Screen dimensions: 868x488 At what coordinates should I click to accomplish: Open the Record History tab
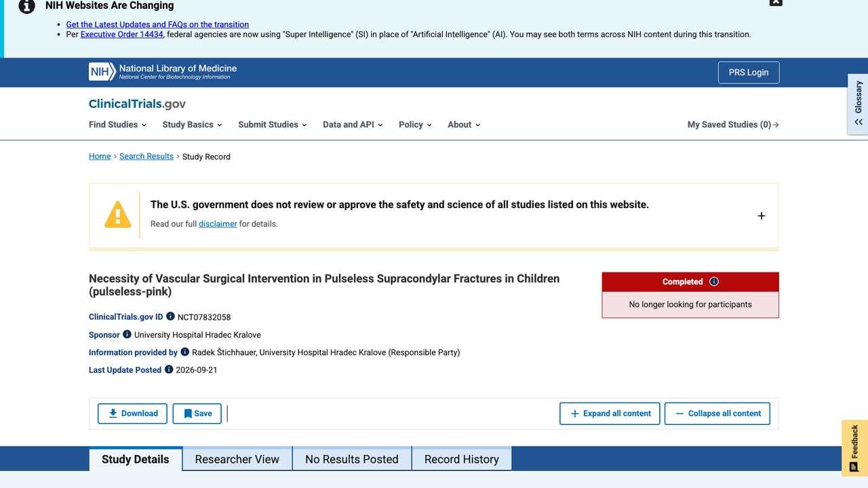click(462, 459)
